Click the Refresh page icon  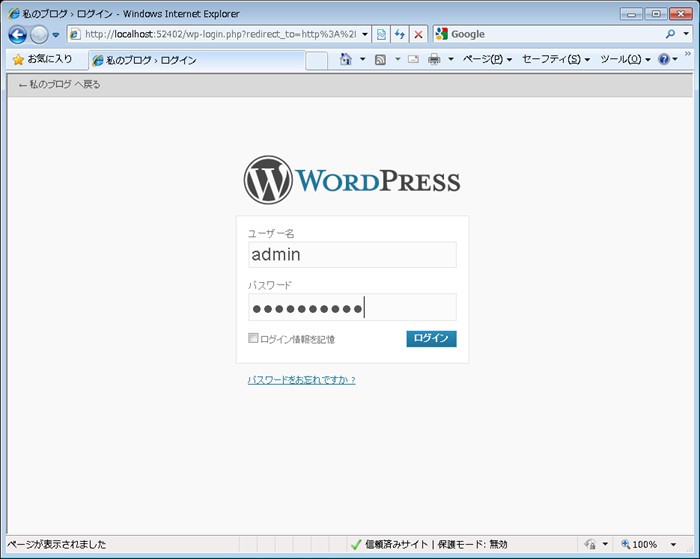[400, 34]
